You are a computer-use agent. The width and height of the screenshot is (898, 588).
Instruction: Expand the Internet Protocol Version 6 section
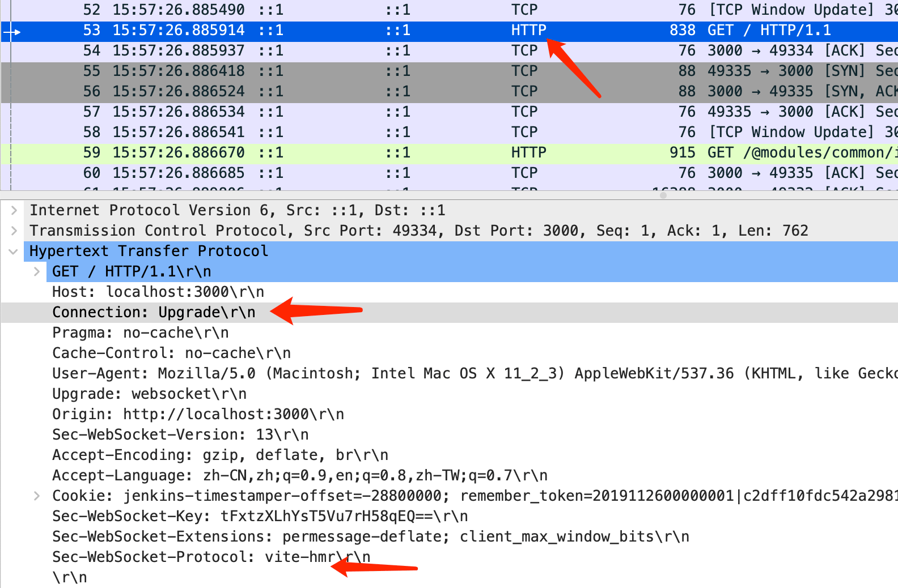[x=14, y=210]
